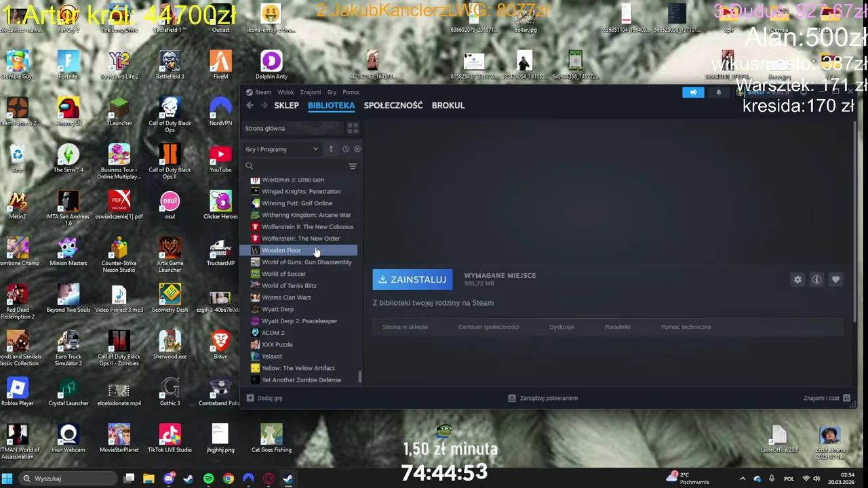Select Wyatt Derp 2: Peacekeeper

pyautogui.click(x=299, y=321)
